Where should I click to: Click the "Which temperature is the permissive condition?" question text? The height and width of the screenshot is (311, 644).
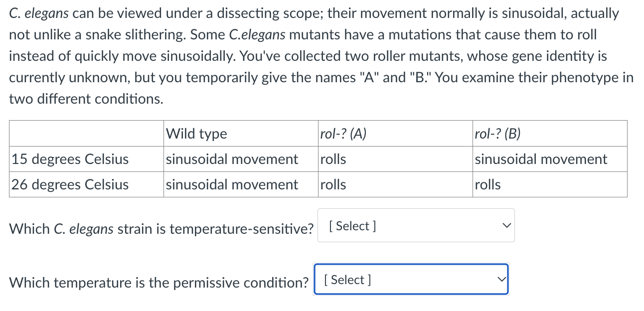coord(160,283)
